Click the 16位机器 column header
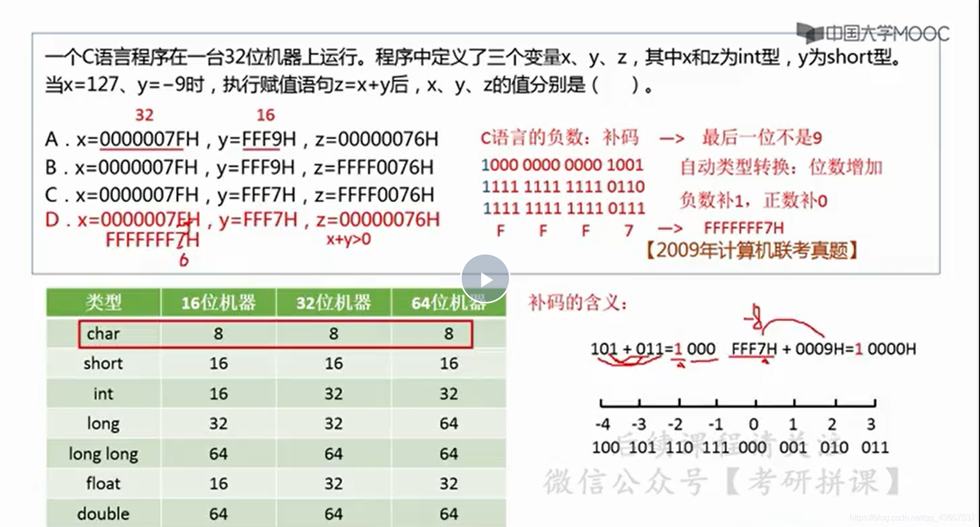Image resolution: width=980 pixels, height=527 pixels. click(x=218, y=302)
